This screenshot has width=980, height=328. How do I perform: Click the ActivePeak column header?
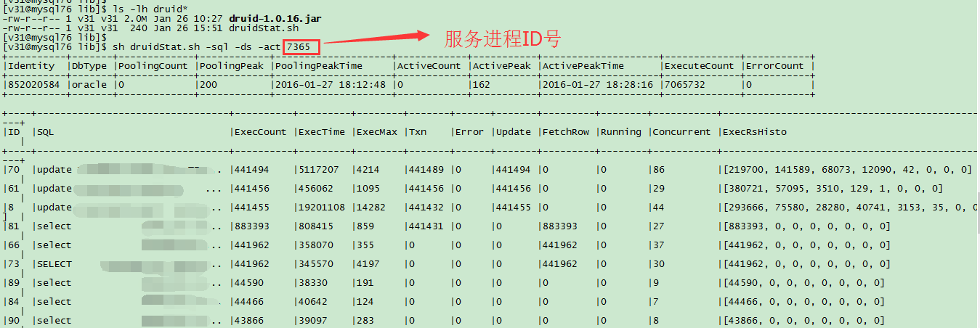(502, 65)
